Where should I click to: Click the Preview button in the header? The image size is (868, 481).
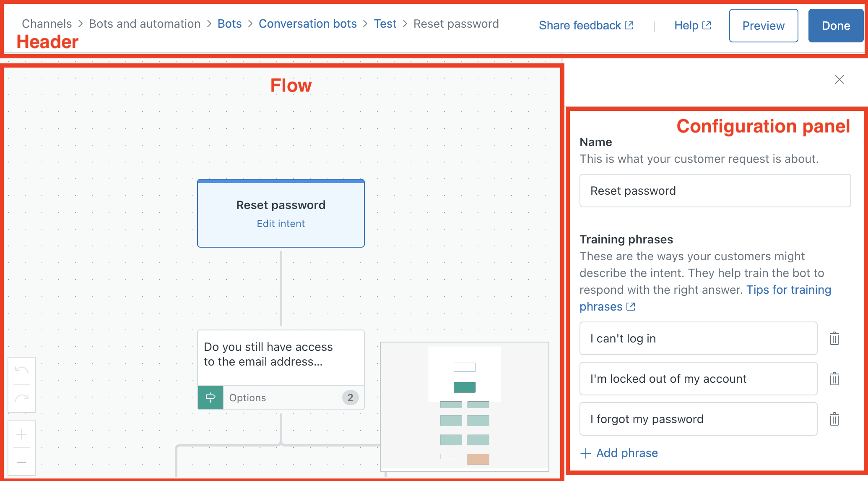pos(763,25)
